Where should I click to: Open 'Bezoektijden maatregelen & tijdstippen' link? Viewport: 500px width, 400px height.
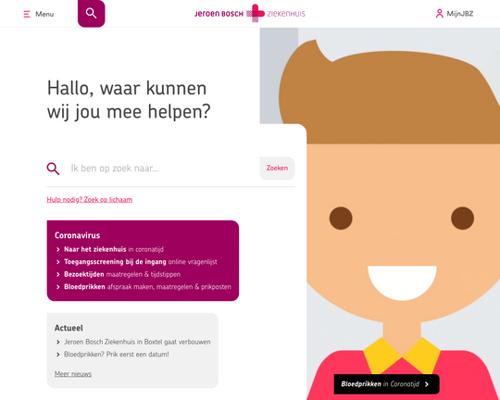pyautogui.click(x=122, y=274)
